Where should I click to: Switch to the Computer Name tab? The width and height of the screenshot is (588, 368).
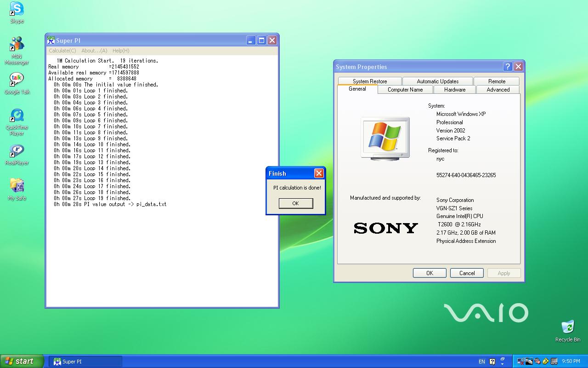pyautogui.click(x=405, y=90)
